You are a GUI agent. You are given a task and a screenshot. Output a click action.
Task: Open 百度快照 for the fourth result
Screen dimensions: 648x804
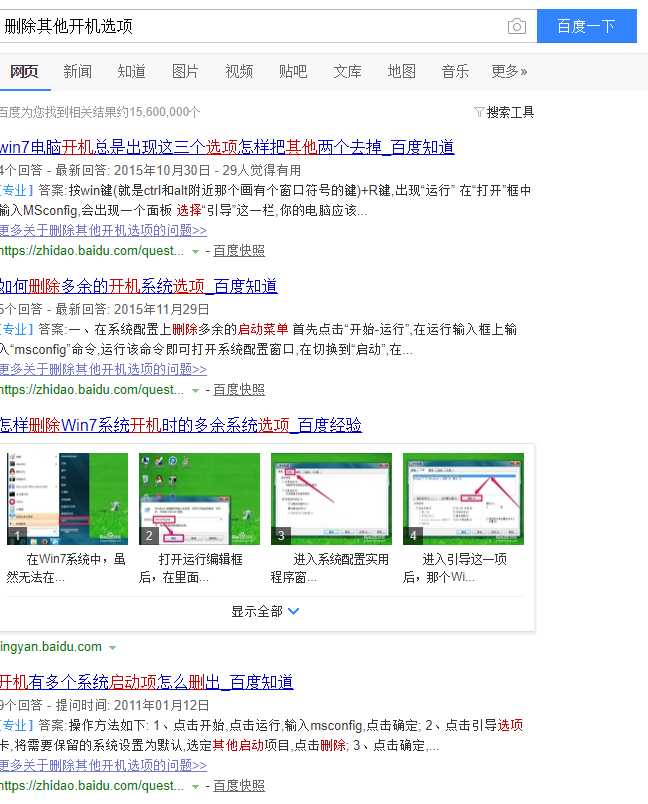click(239, 786)
